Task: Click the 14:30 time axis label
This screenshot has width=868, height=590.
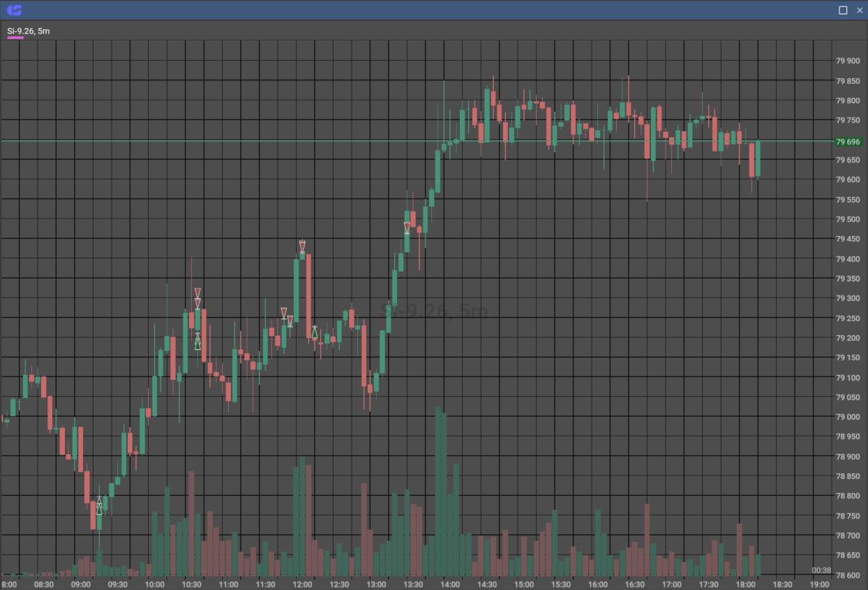Action: 487,584
